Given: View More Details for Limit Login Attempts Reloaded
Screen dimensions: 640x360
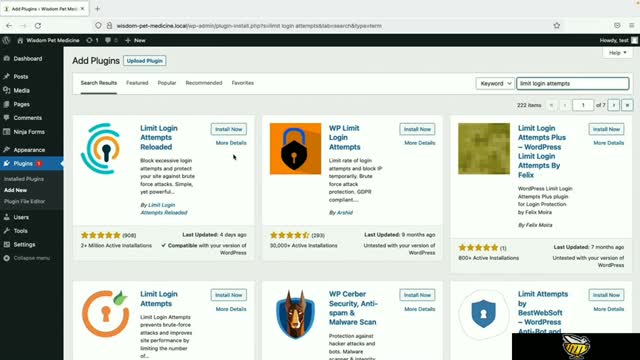Looking at the screenshot, I should coord(231,143).
